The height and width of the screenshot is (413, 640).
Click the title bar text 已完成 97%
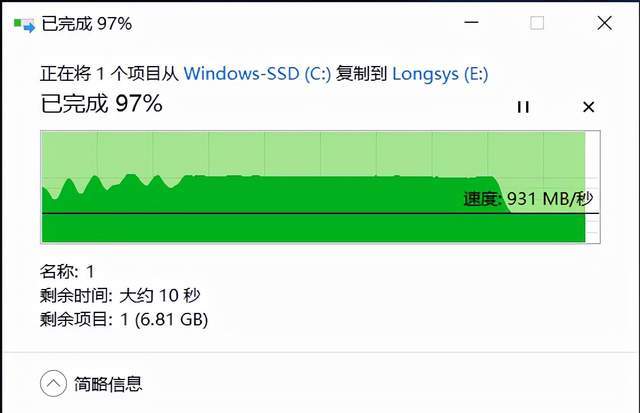[86, 23]
